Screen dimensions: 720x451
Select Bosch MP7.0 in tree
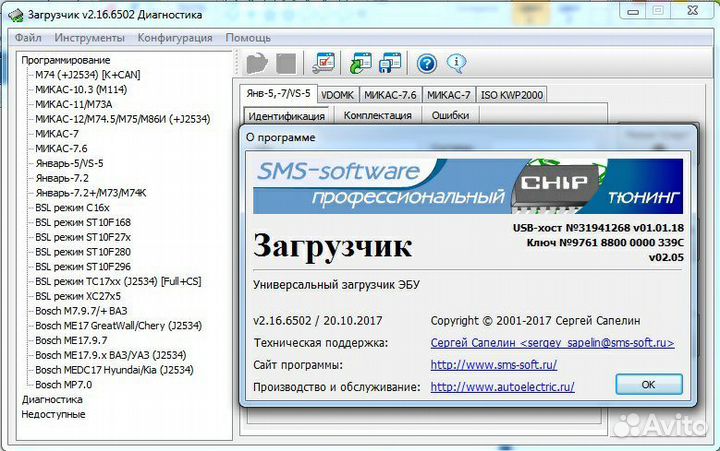(x=63, y=384)
